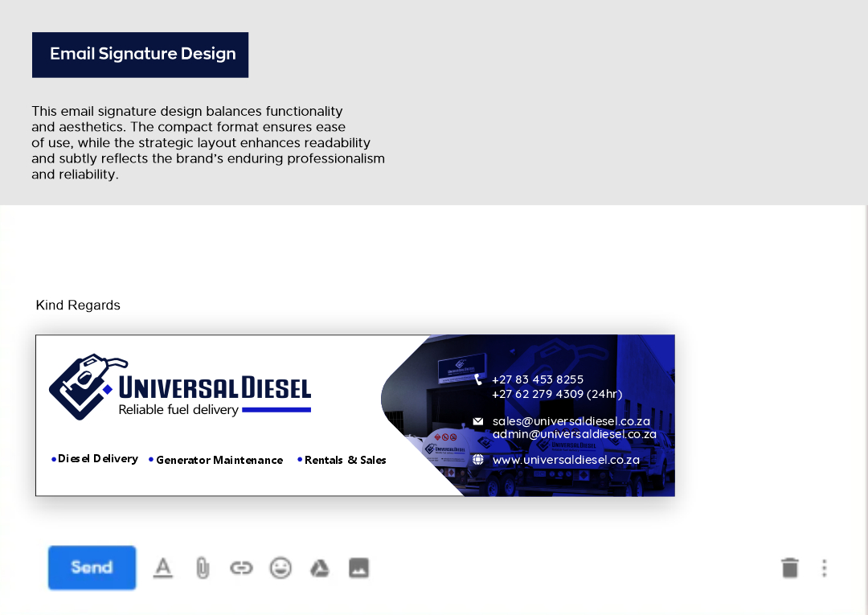Image resolution: width=868 pixels, height=615 pixels.
Task: Attach a file using the paperclip icon
Action: (203, 568)
